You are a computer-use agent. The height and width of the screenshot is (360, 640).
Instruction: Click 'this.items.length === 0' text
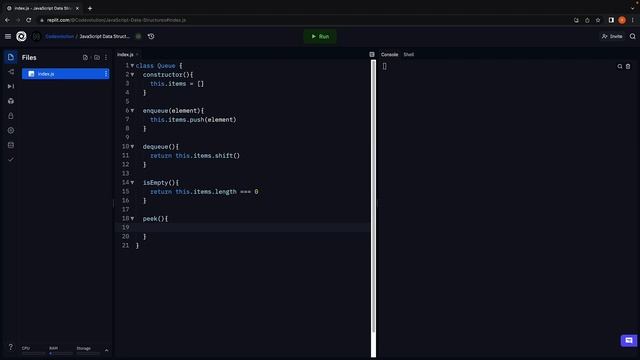pos(217,191)
